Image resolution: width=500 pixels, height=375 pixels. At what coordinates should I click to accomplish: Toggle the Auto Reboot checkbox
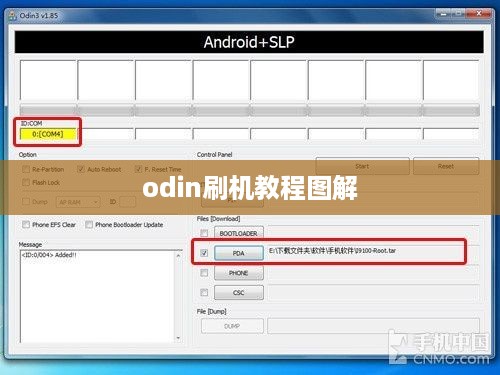pos(81,169)
